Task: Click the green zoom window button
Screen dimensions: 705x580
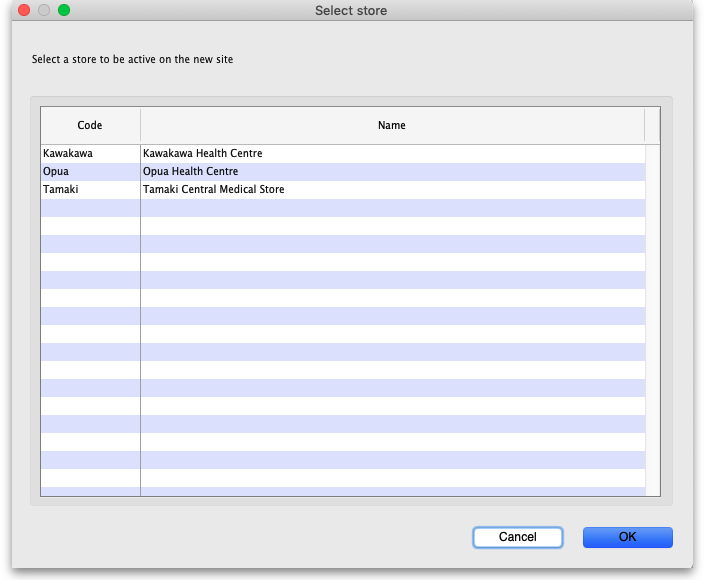Action: coord(64,10)
